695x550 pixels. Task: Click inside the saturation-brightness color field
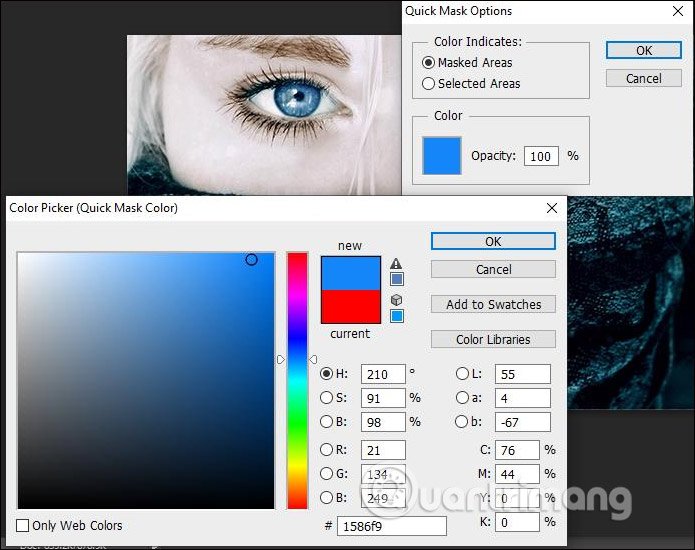(146, 380)
